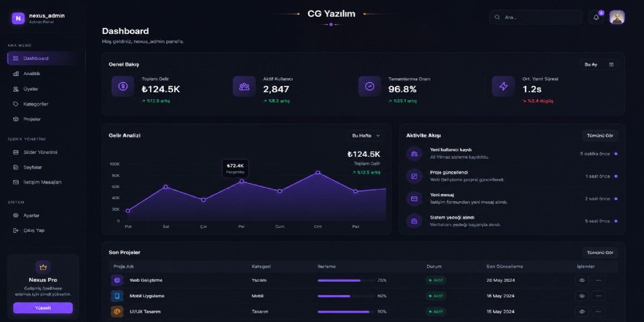
Task: Click the user avatar in the header
Action: pos(617,17)
